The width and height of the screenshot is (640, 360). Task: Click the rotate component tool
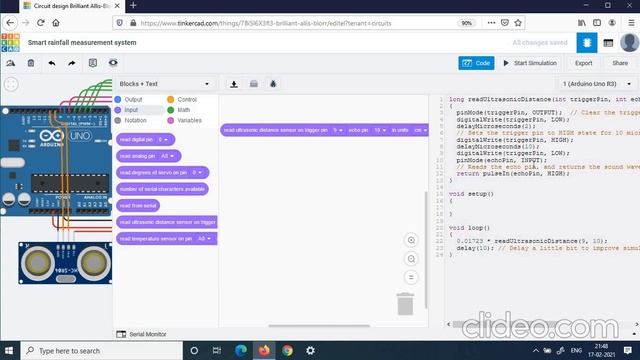coord(11,63)
